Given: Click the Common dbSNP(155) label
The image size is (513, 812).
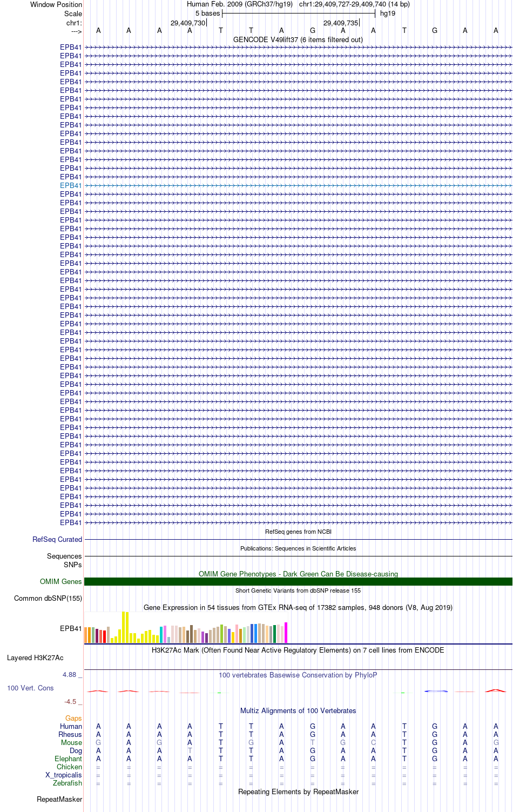Looking at the screenshot, I should tap(48, 598).
